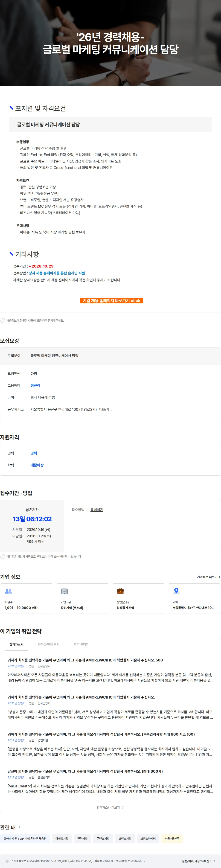Image resolution: width=221 pixels, height=868 pixels.
Task: Click the hero banner job title image
Action: coord(110,43)
